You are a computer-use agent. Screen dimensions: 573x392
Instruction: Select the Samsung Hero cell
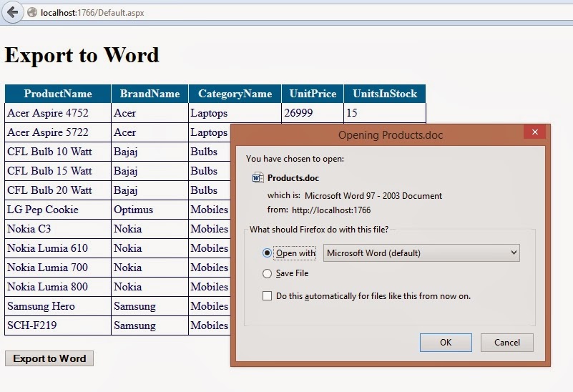(58, 306)
